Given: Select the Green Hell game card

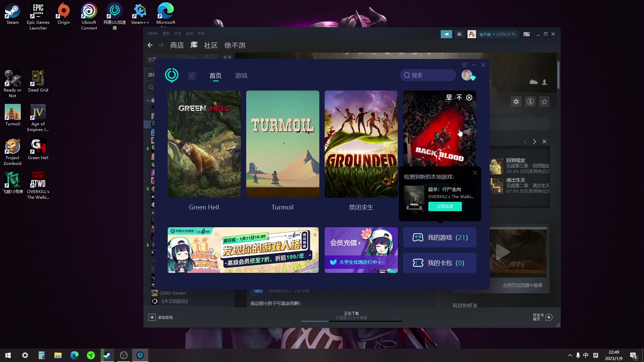Looking at the screenshot, I should 204,144.
